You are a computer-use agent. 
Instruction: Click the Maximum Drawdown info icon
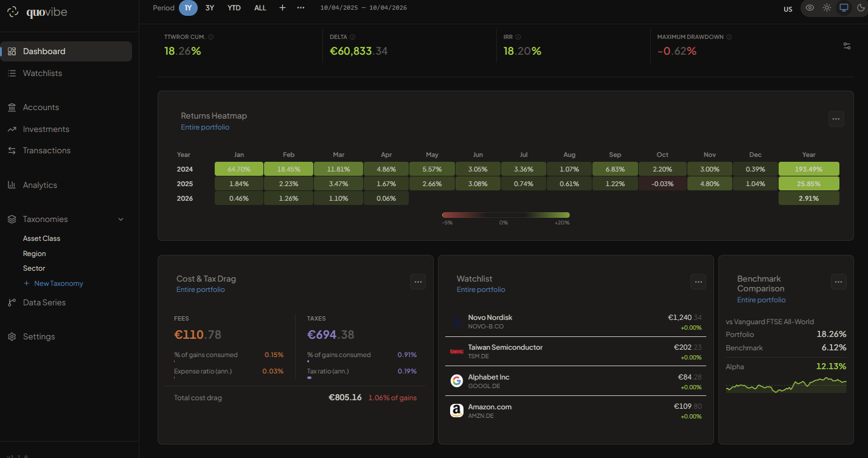pos(729,37)
